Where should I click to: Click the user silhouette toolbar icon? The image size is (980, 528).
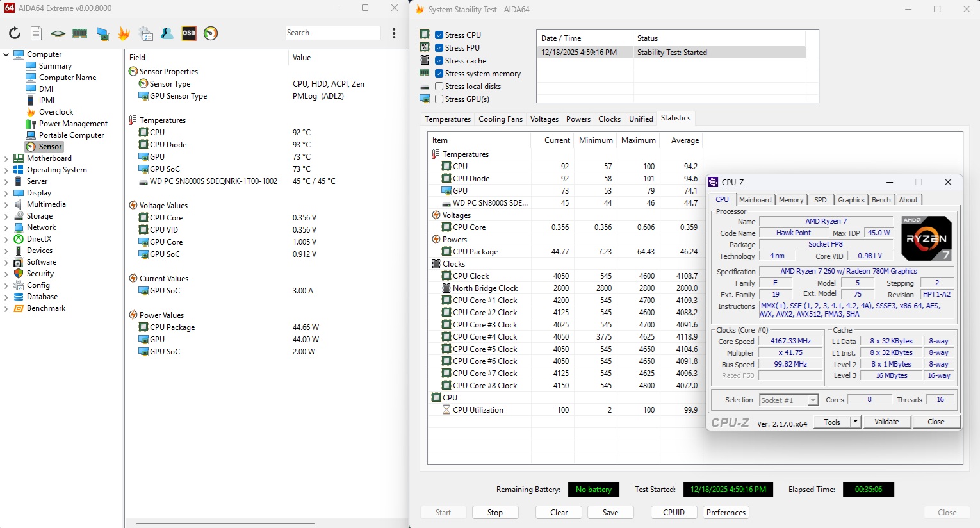point(167,33)
